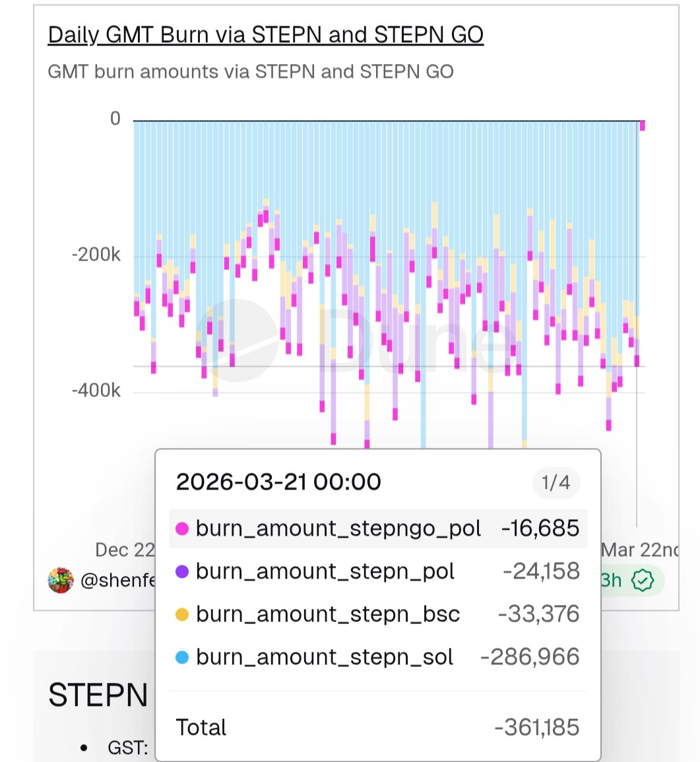Viewport: 700px width, 762px height.
Task: Click the -24,158 value
Action: tap(541, 571)
